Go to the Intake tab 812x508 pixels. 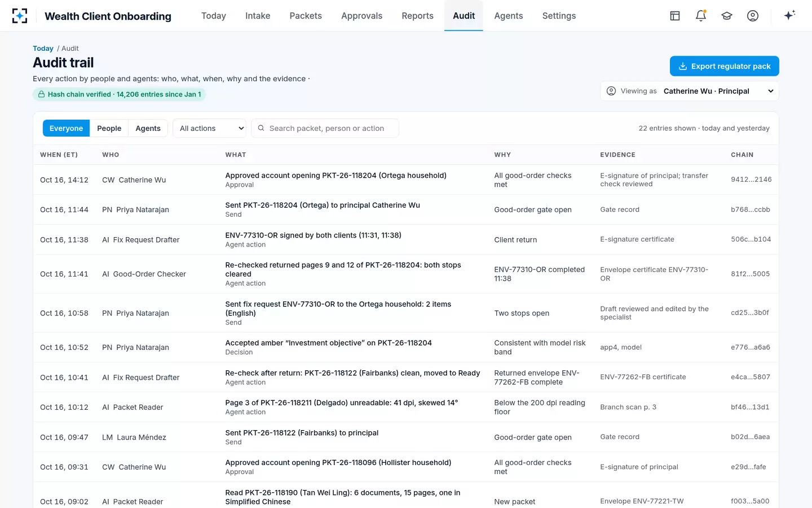[x=258, y=16]
